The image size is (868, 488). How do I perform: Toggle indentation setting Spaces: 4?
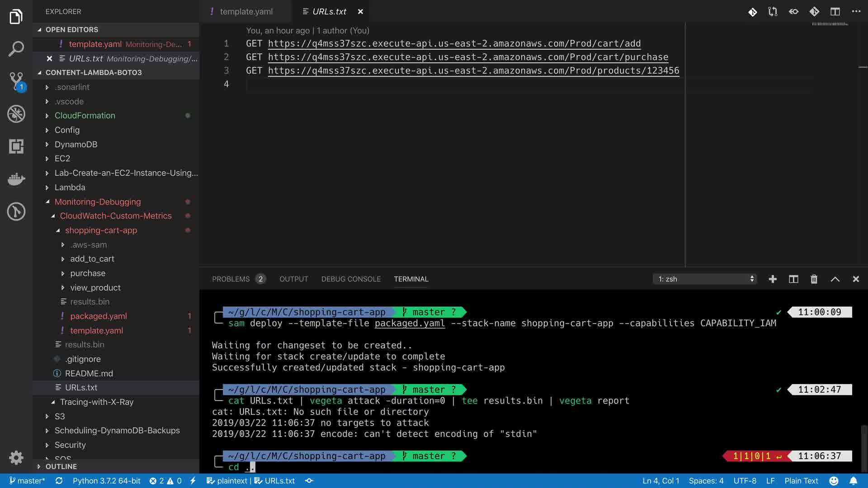click(706, 481)
